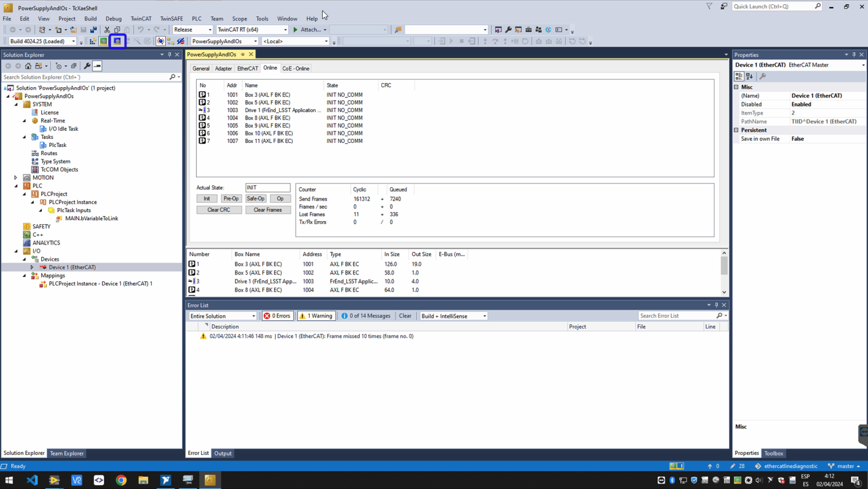Click the Windows Start button
Image resolution: width=868 pixels, height=489 pixels.
[x=9, y=480]
